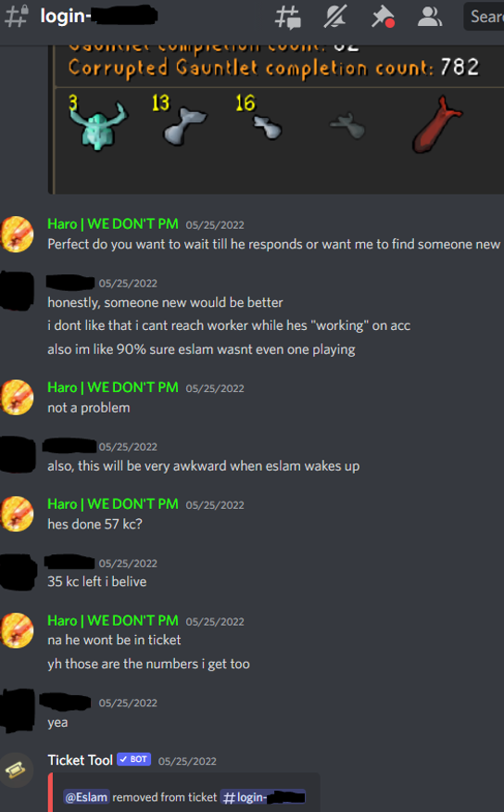Click Haro avatar beside 'hes done 57 kc?'
Screen dimensions: 504x812
(x=17, y=514)
